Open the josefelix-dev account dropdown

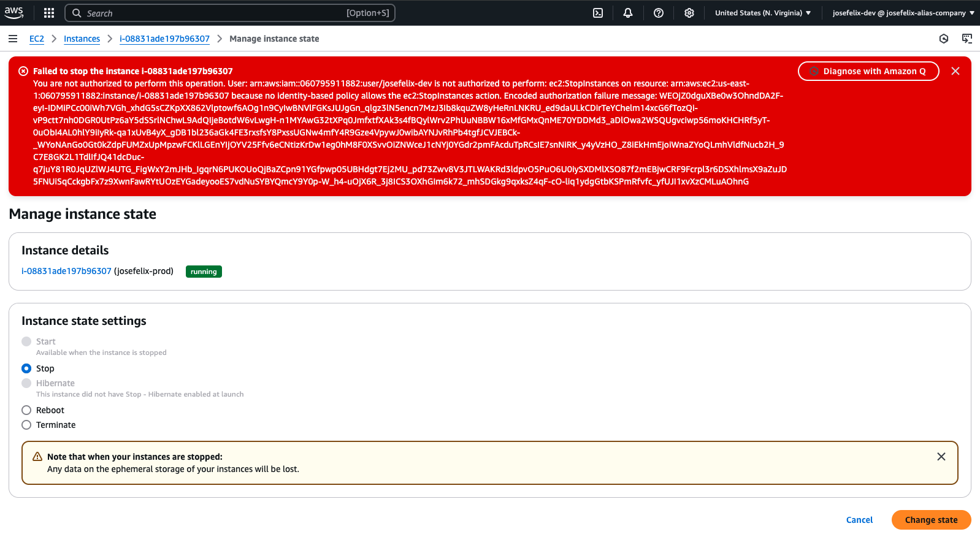(903, 13)
